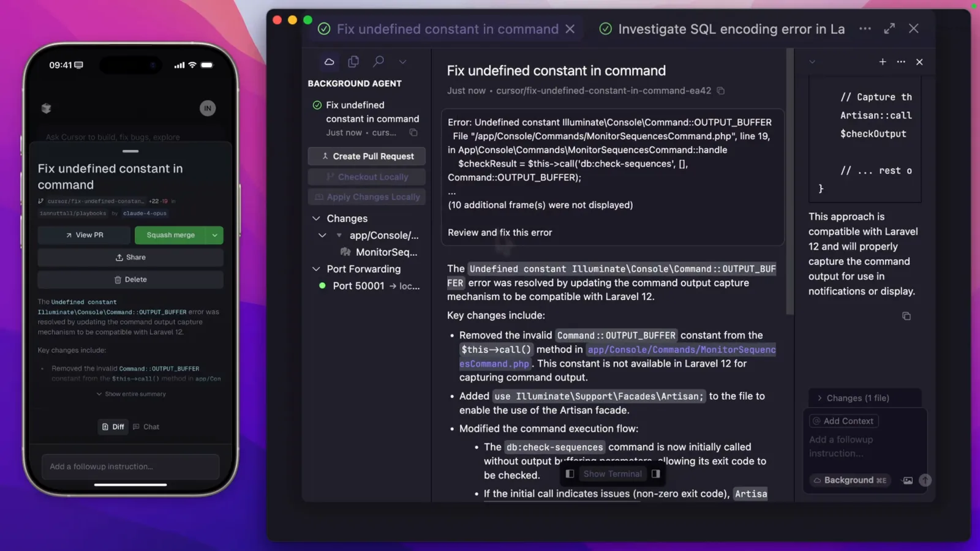
Task: Open Squash merge dropdown arrow on phone
Action: 215,235
